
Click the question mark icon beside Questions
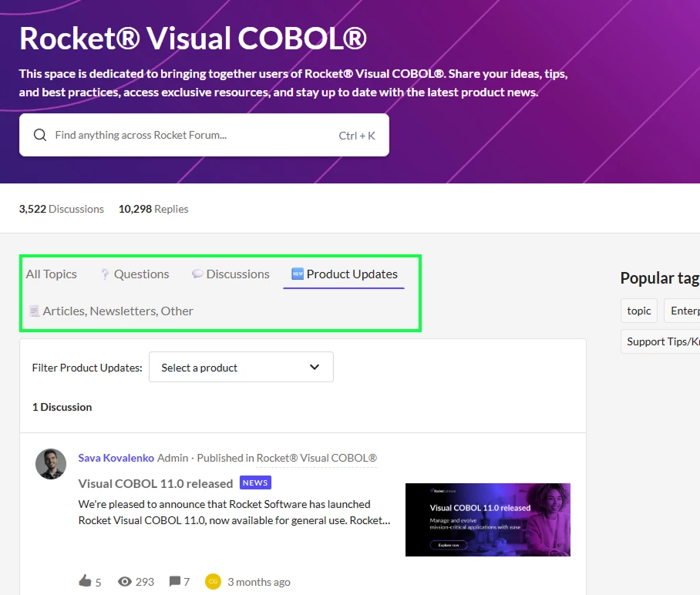[105, 274]
